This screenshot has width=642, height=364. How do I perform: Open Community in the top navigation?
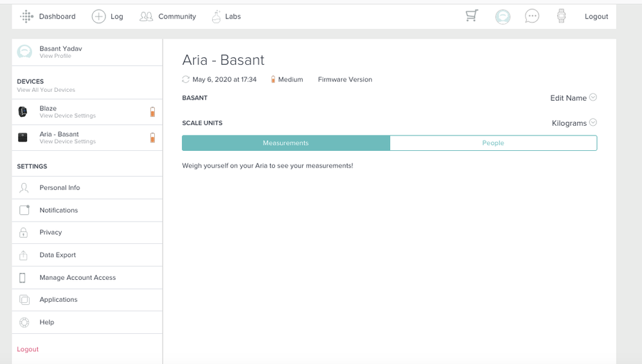[x=177, y=16]
